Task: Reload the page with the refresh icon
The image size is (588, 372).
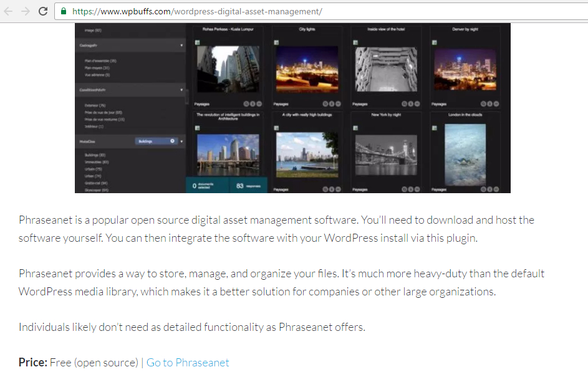Action: point(43,11)
